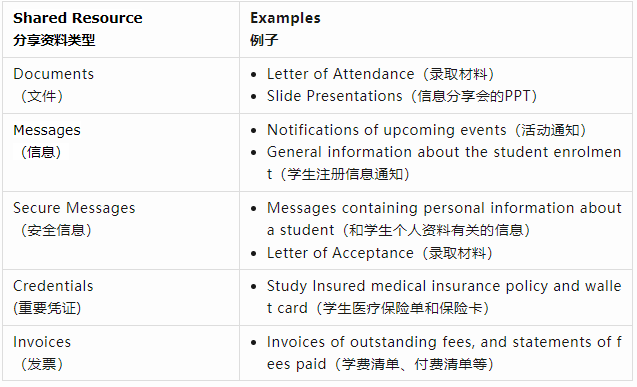Click Study Insured medical insurance policy item
Screen dimensions: 637x387
click(444, 297)
